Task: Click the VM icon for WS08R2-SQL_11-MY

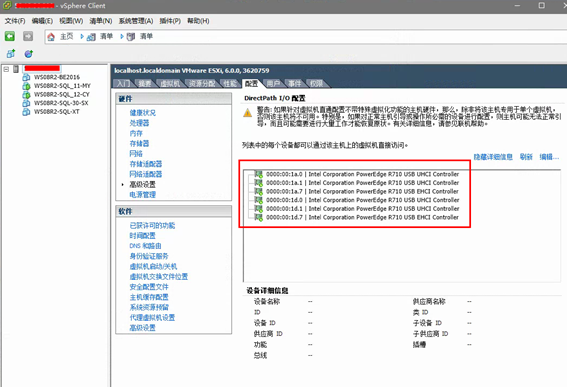Action: coord(26,86)
